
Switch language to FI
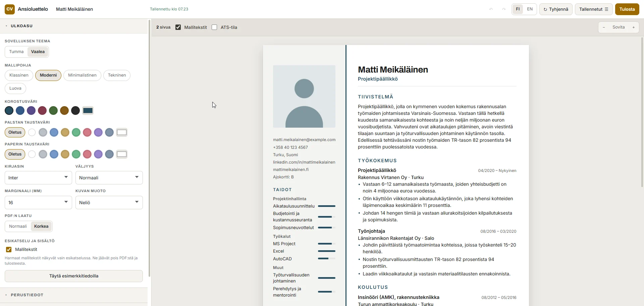(x=518, y=9)
